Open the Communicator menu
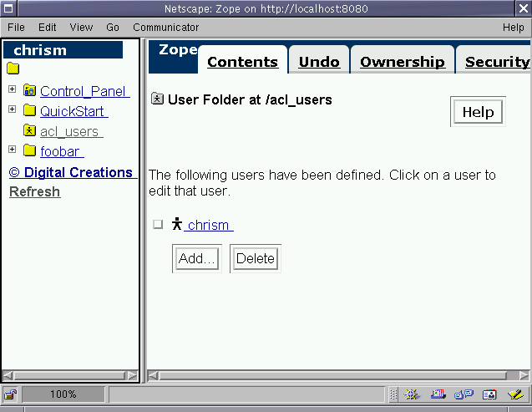 click(165, 27)
